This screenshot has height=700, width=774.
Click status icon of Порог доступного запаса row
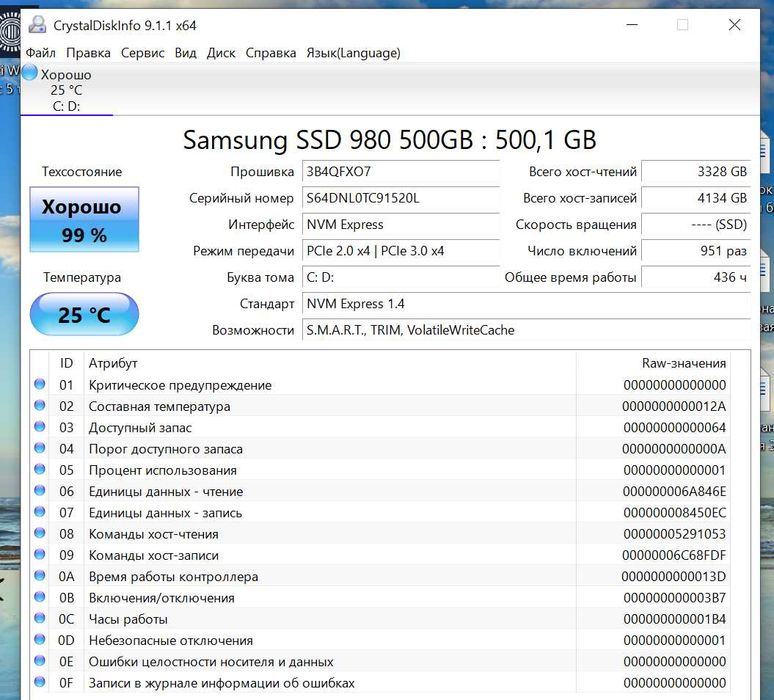pyautogui.click(x=40, y=448)
